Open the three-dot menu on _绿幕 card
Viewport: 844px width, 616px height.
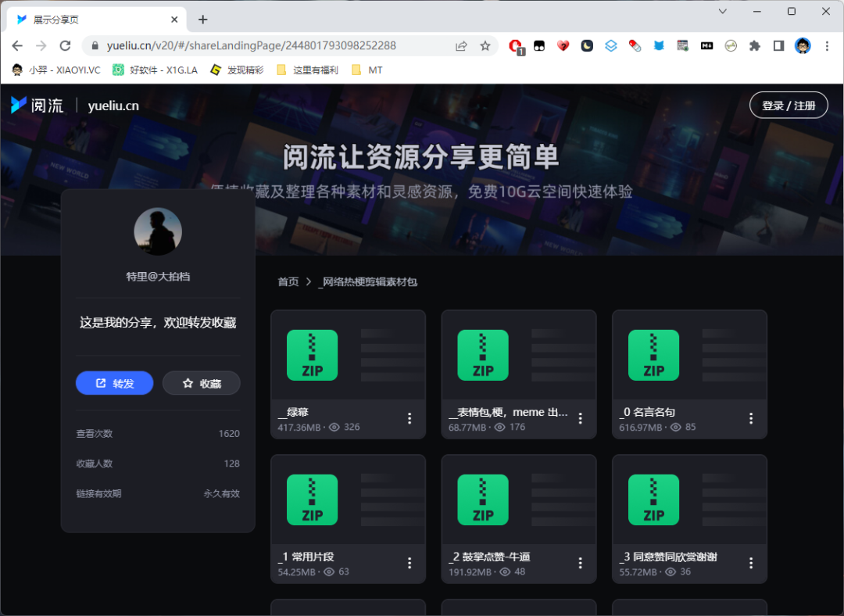tap(409, 418)
